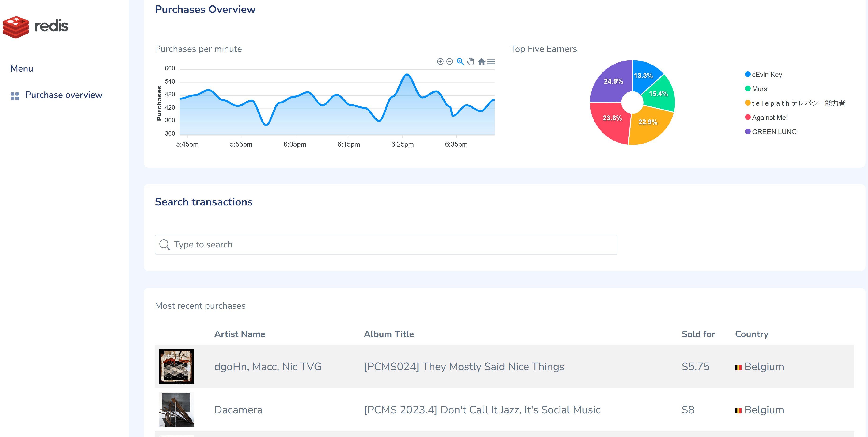Screen dimensions: 868x437
Task: Reset chart zoom with home icon
Action: click(482, 62)
